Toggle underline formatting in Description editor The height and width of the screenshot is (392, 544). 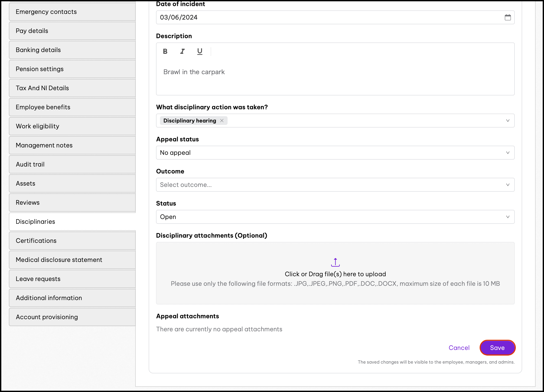pos(200,51)
